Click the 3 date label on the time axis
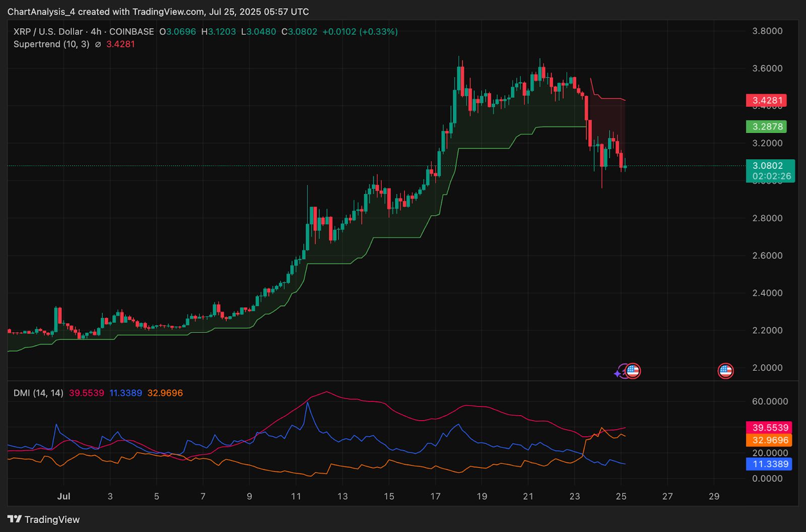806x532 pixels. [110, 496]
